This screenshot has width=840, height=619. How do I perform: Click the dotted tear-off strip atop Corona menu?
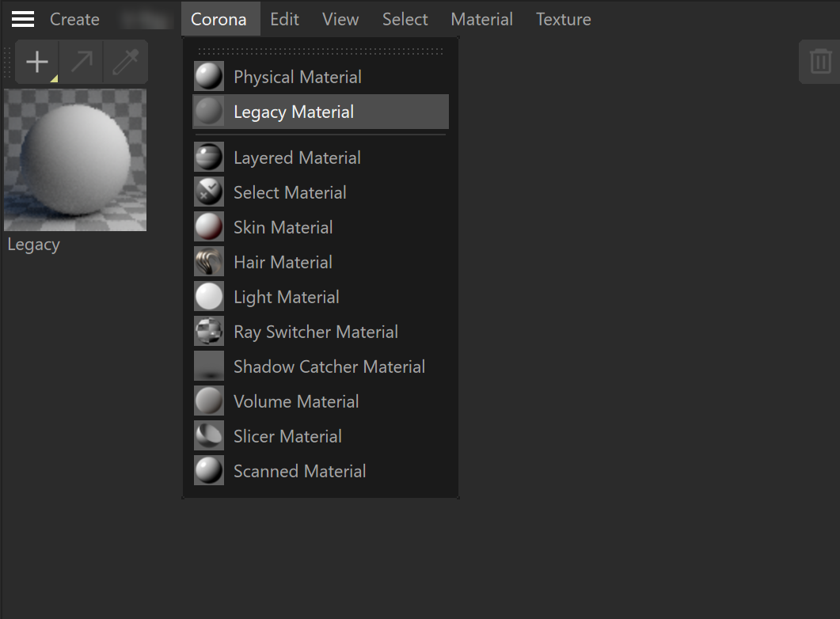click(x=321, y=51)
